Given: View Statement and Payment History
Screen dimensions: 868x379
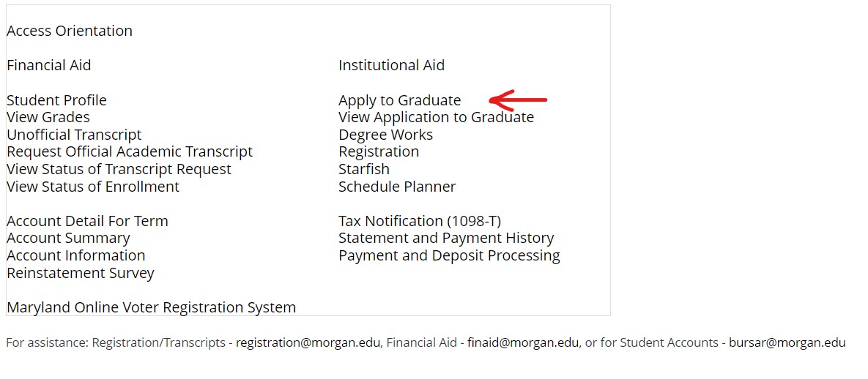Looking at the screenshot, I should pyautogui.click(x=446, y=238).
